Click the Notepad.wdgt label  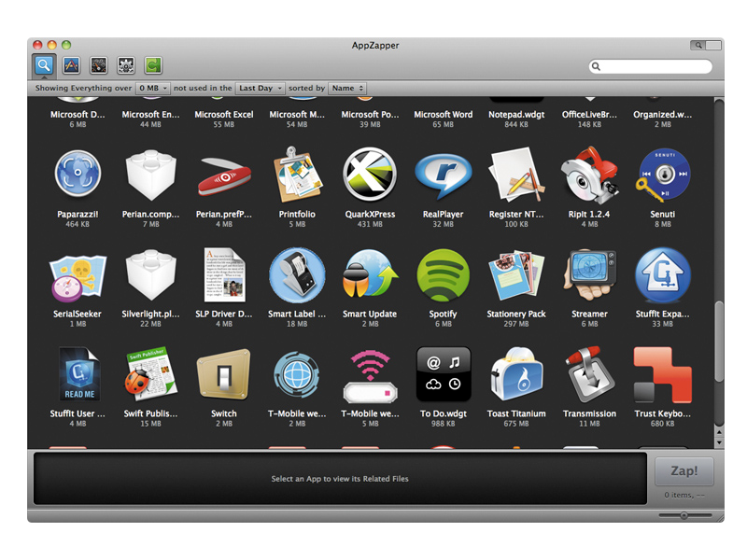pos(516,115)
